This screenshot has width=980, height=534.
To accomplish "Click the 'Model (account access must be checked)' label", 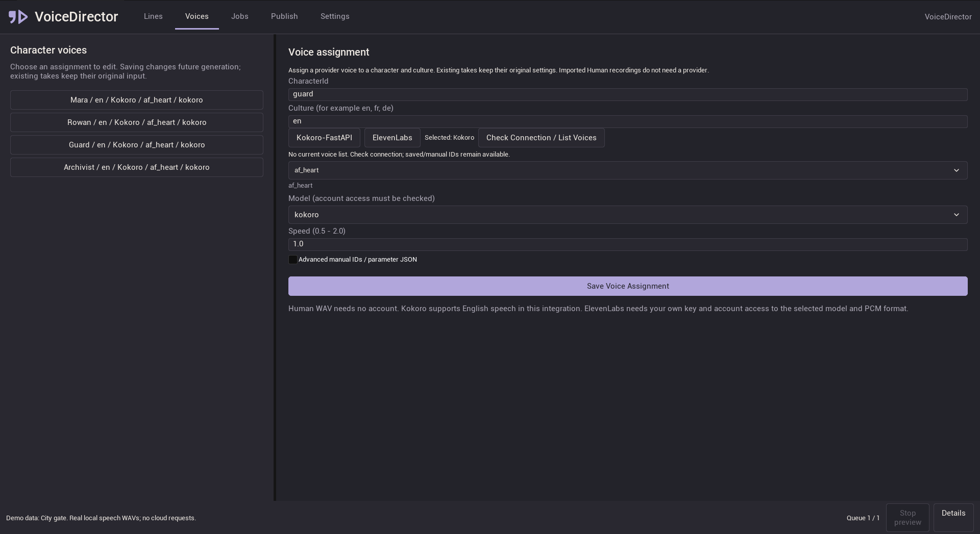I will click(361, 198).
